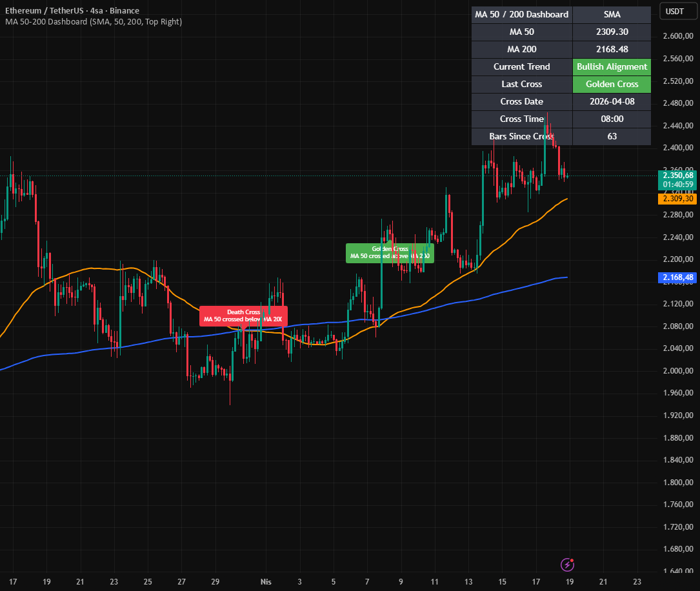Click the green Golden Cross label

(x=390, y=253)
